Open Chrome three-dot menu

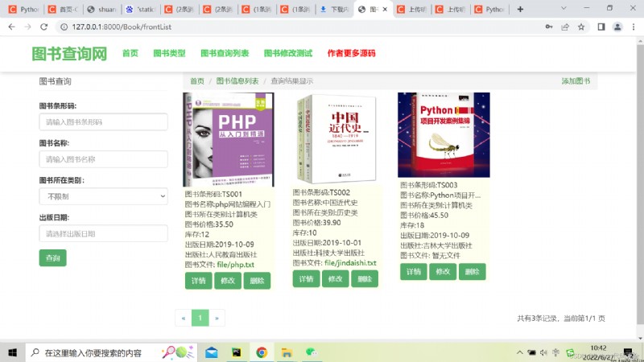(634, 27)
